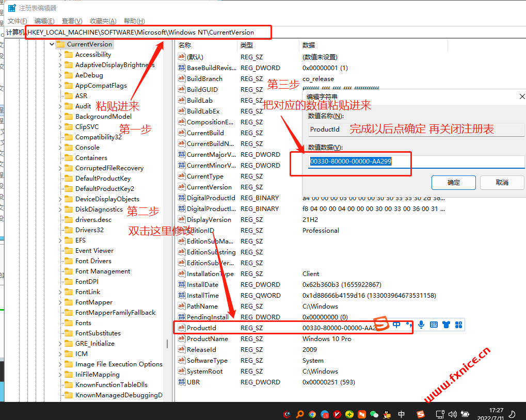Expand the CorruptedFileRecovery key
This screenshot has height=420, width=526.
click(60, 168)
